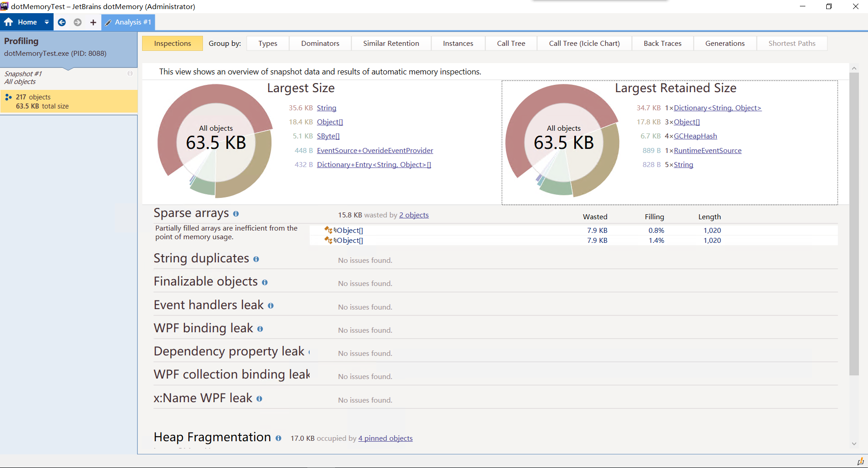This screenshot has height=468, width=868.
Task: Click the vertical scrollbar thumb
Action: (x=854, y=224)
